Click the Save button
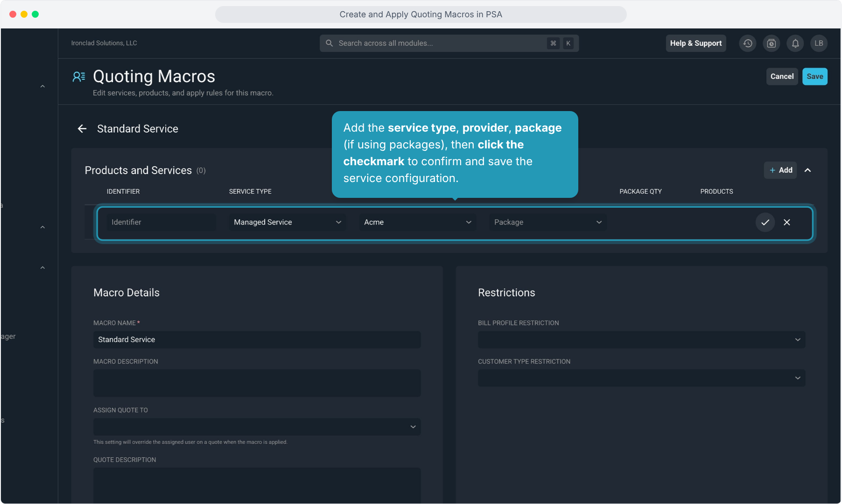 tap(815, 77)
